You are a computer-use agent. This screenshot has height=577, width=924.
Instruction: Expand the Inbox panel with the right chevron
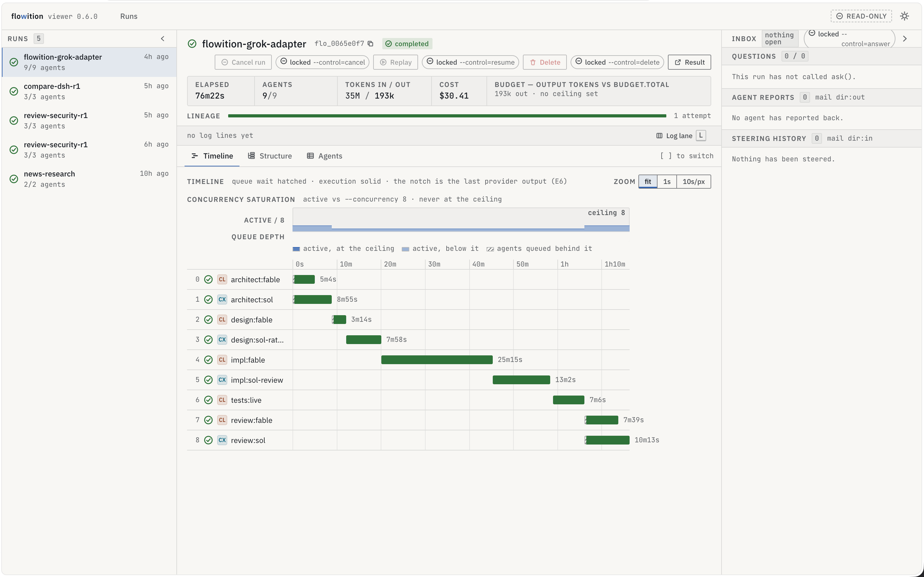click(905, 39)
